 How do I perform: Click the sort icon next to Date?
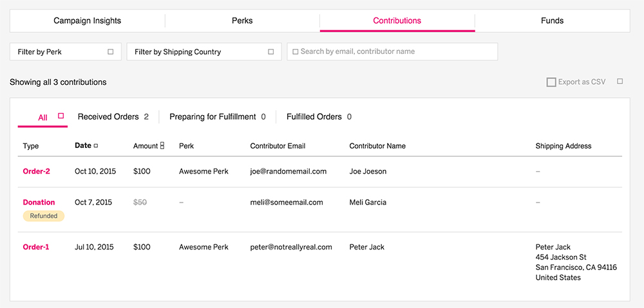(x=96, y=145)
